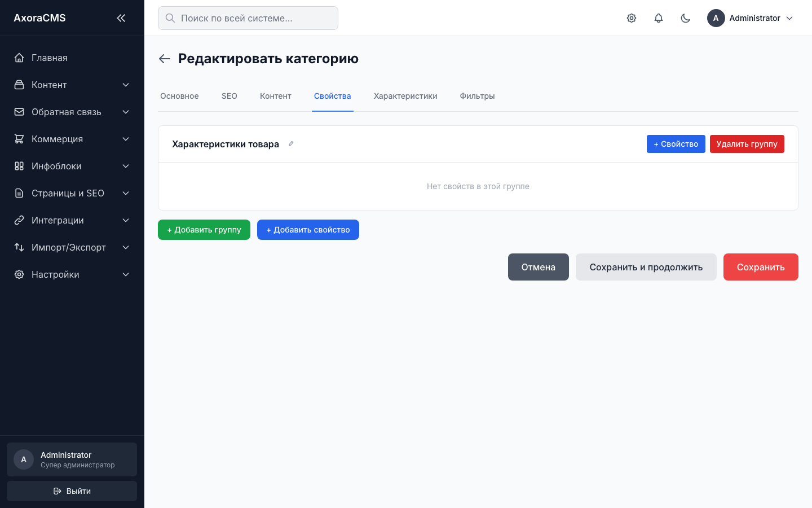Open settings gear icon in top bar
812x508 pixels.
(632, 18)
